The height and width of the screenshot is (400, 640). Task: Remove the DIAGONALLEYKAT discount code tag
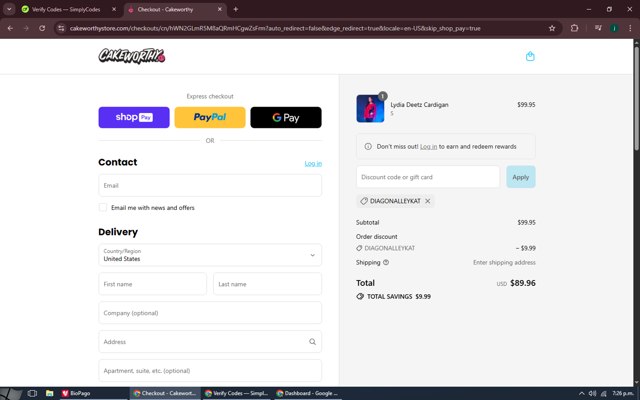click(x=427, y=201)
